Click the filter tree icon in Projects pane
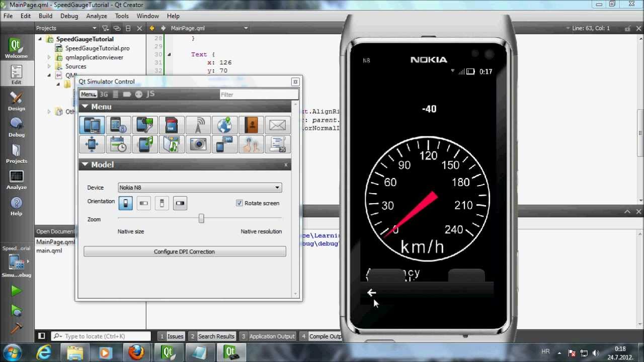 coord(106,28)
